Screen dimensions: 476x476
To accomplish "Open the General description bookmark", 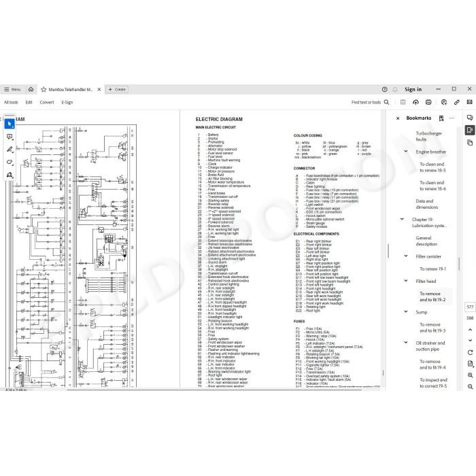I will (x=426, y=241).
